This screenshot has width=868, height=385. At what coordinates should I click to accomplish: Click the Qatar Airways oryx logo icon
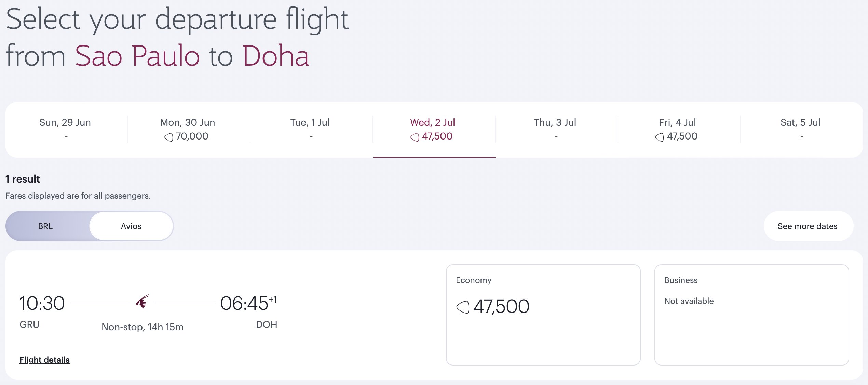tap(143, 302)
